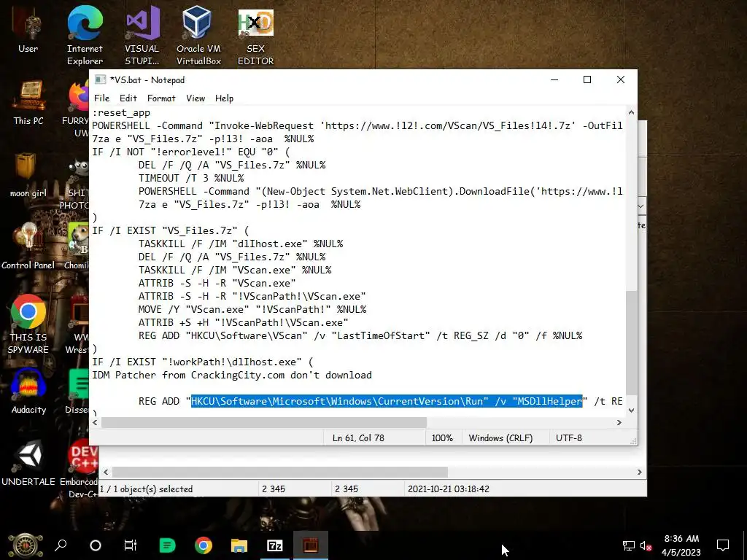Image resolution: width=747 pixels, height=560 pixels.
Task: Launch Oracle VM VirtualBox shortcut
Action: [198, 36]
